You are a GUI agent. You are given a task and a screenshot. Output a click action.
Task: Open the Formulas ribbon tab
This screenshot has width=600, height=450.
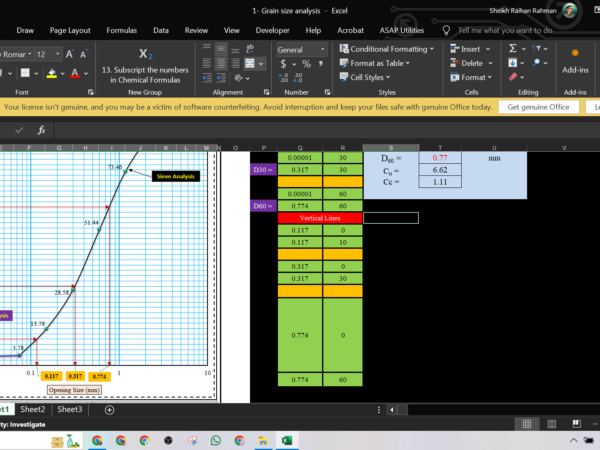(122, 30)
